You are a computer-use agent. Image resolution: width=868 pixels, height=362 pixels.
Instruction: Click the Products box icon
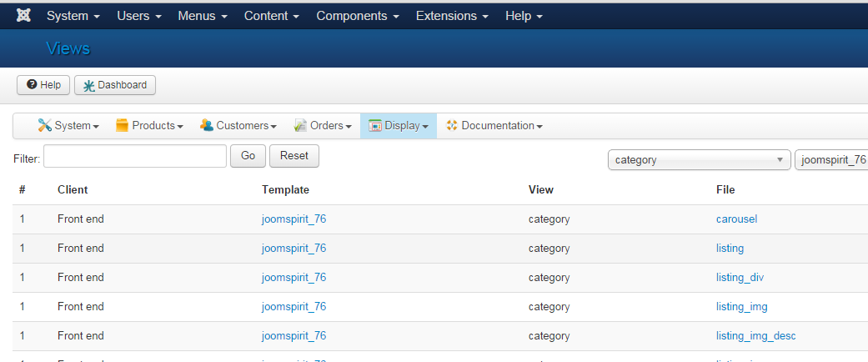(123, 125)
